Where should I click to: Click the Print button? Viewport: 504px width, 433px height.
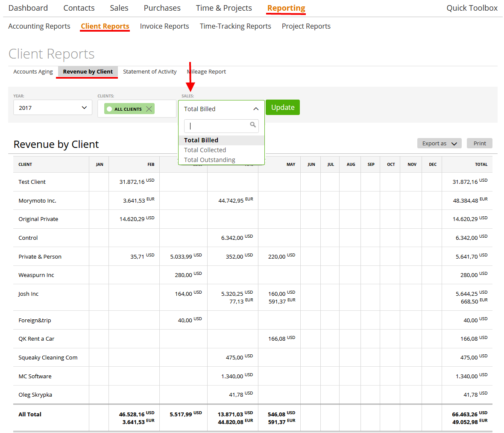[479, 143]
